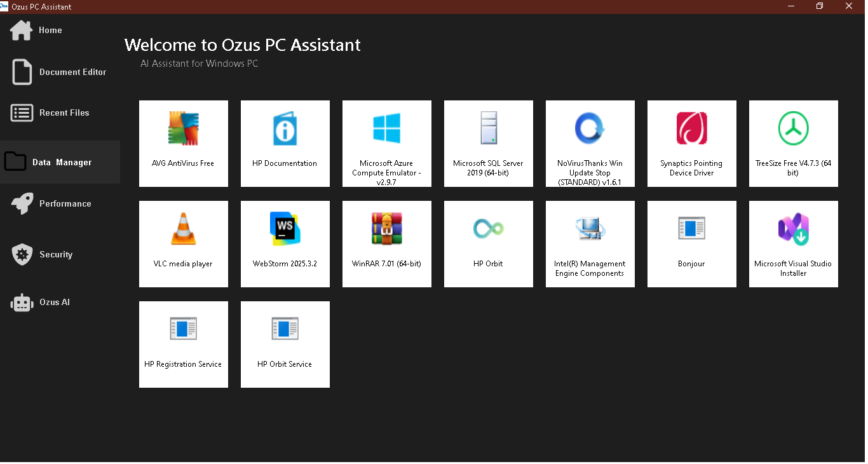The width and height of the screenshot is (868, 464).
Task: Click NoVirusThanks Win Update Stop tile
Action: click(590, 143)
